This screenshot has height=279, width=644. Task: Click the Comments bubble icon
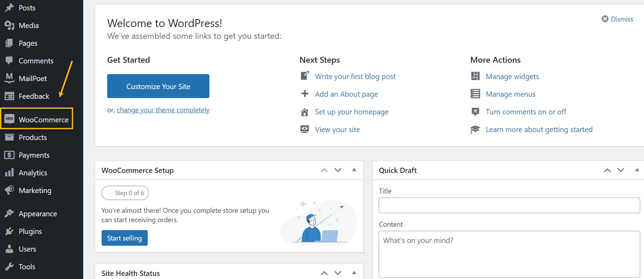(9, 61)
